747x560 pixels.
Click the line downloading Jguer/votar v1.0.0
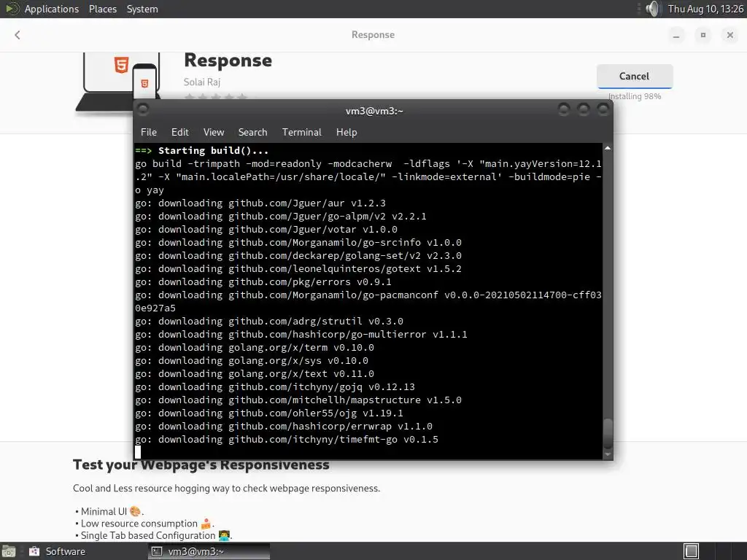coord(266,230)
